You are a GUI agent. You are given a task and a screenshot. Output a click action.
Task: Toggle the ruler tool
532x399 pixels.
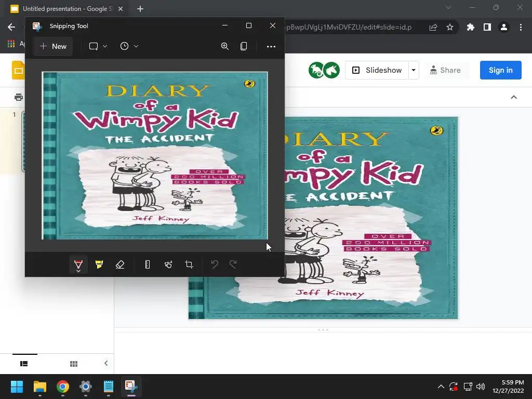pyautogui.click(x=147, y=264)
